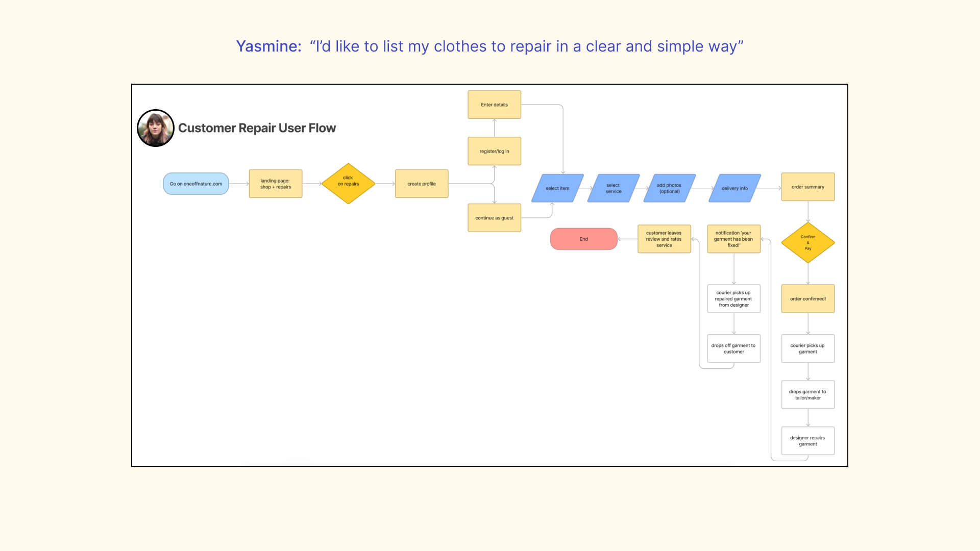Screen dimensions: 980x551
Task: Select the 'delivery info' parallelogram
Action: (x=734, y=188)
